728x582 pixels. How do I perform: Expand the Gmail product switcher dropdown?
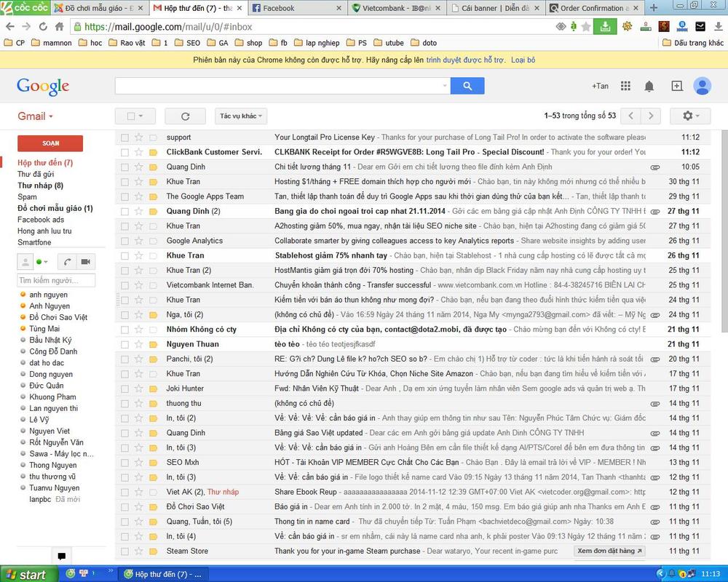point(35,116)
